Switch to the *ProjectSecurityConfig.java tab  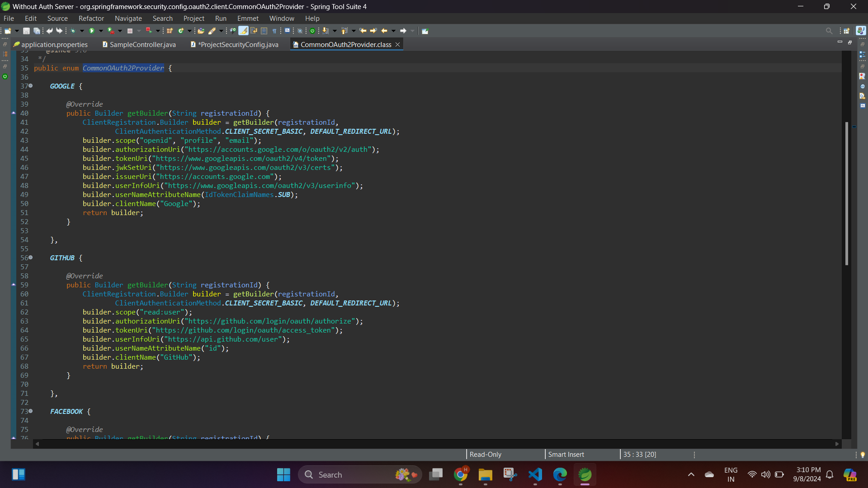[x=235, y=44]
